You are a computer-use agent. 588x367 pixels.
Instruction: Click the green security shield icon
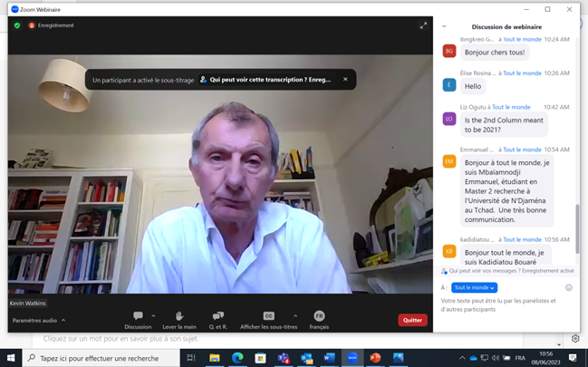(x=17, y=25)
